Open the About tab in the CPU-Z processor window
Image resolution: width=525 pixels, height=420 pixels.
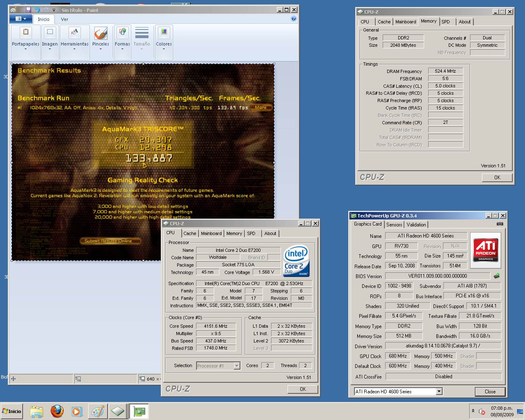pyautogui.click(x=270, y=233)
